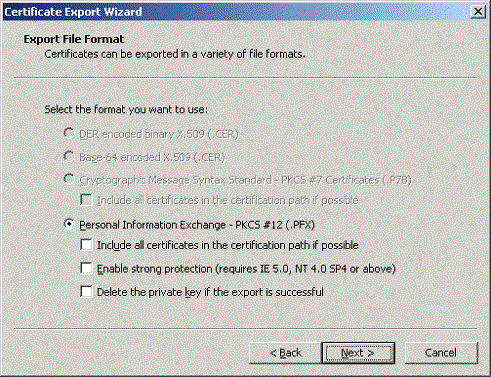Go to the previous step with the Back button
This screenshot has height=377, width=491.
(x=285, y=353)
